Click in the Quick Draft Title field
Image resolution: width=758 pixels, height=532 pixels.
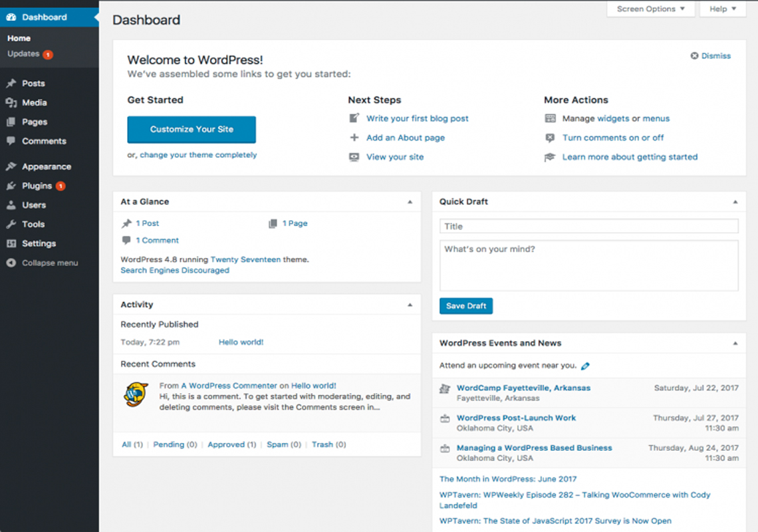(589, 226)
